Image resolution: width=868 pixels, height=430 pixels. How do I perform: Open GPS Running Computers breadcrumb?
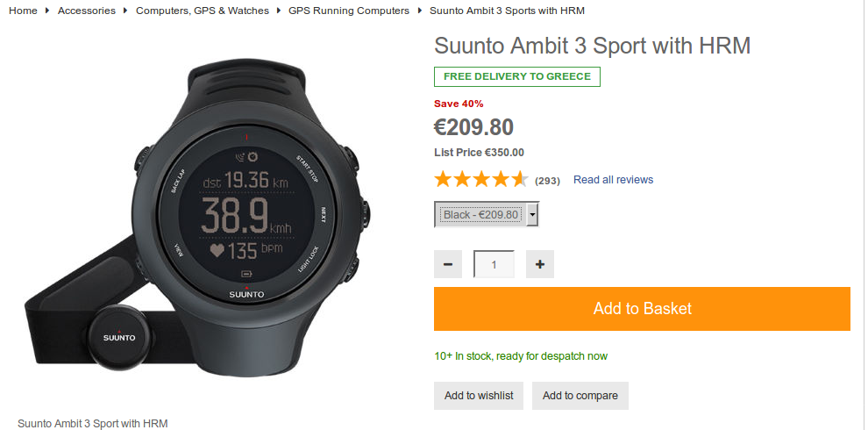[x=349, y=11]
